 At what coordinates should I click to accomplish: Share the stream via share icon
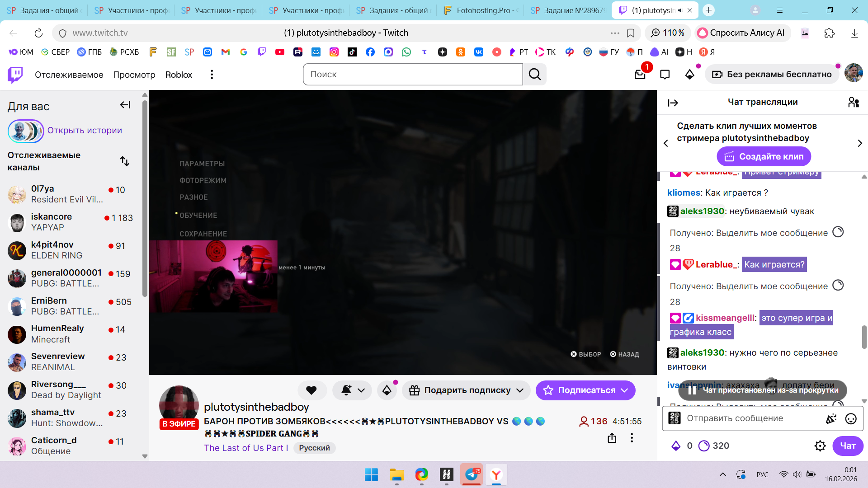point(612,438)
